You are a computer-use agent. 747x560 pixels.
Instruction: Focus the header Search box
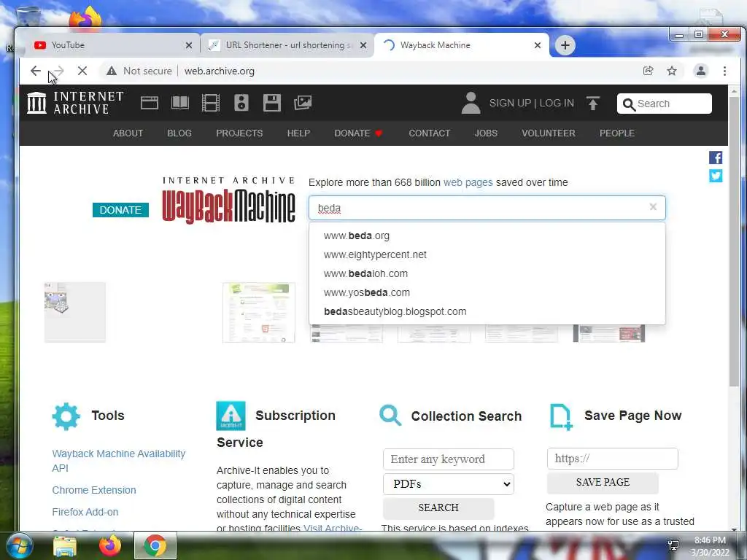point(664,104)
